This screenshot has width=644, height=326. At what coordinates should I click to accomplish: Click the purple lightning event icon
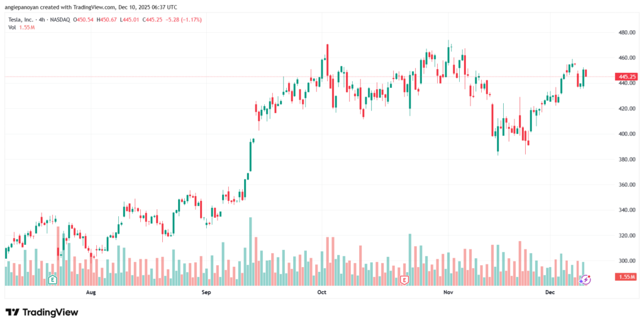pyautogui.click(x=586, y=279)
